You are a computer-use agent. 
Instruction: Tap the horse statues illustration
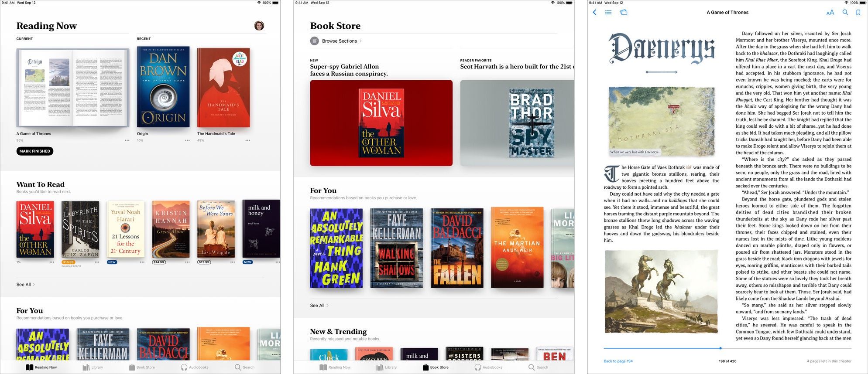662,292
